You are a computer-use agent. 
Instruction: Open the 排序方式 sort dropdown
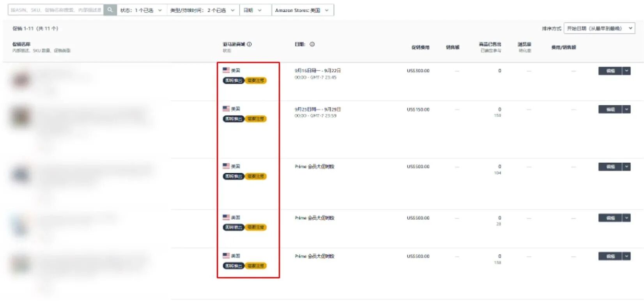coord(599,28)
